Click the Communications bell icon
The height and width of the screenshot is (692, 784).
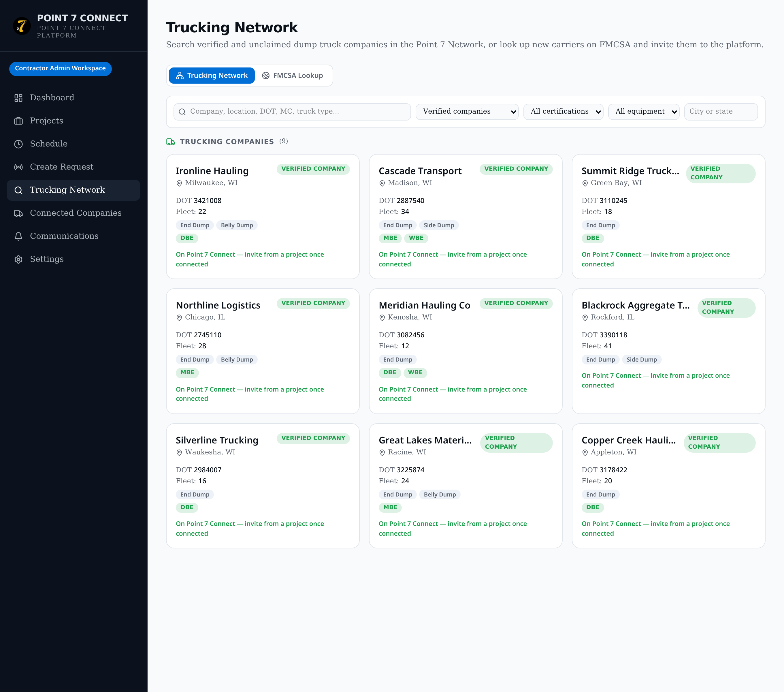[x=18, y=236]
